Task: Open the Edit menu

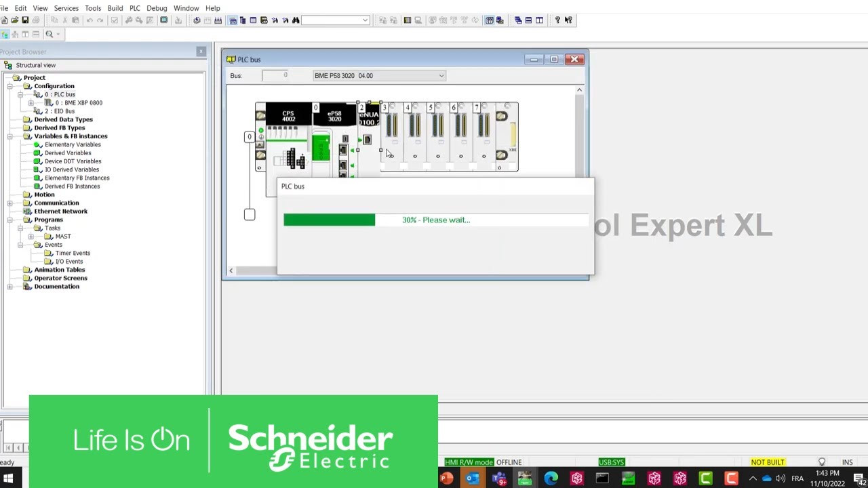Action: pos(20,8)
